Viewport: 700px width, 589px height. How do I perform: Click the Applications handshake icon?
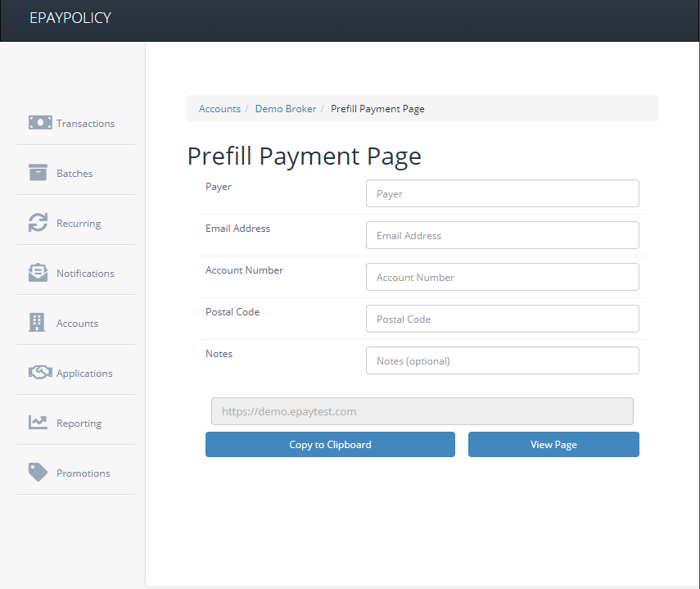[x=40, y=373]
